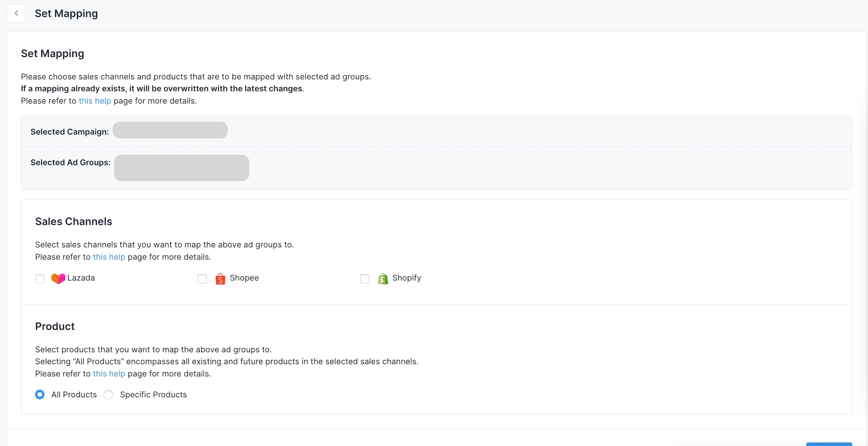
Task: Select the All Products radio button
Action: 40,394
